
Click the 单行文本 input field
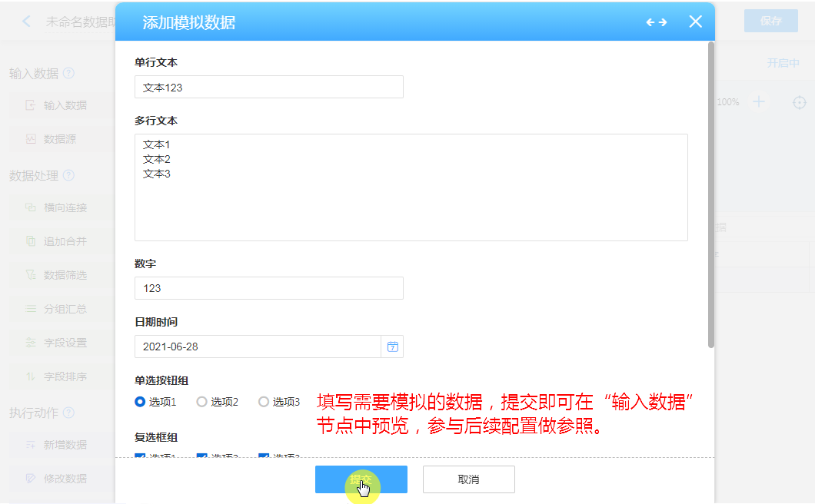tap(268, 88)
